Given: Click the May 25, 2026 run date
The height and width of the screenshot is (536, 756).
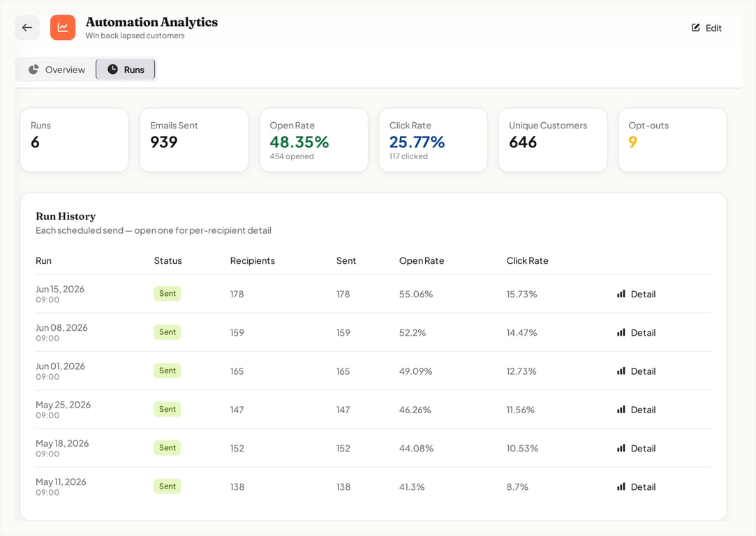Looking at the screenshot, I should [63, 405].
